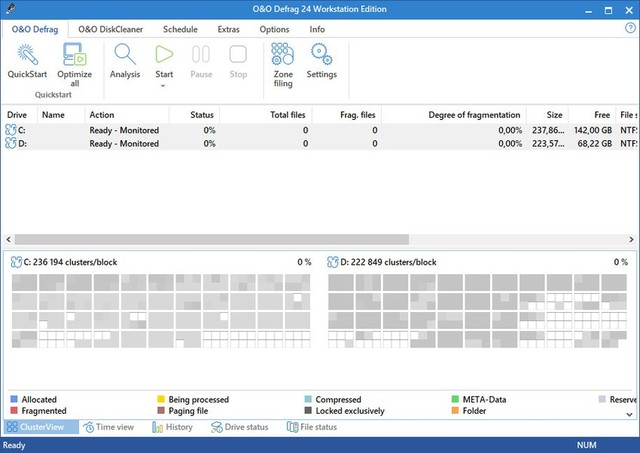Run Analysis with the magnifier icon

(x=125, y=56)
